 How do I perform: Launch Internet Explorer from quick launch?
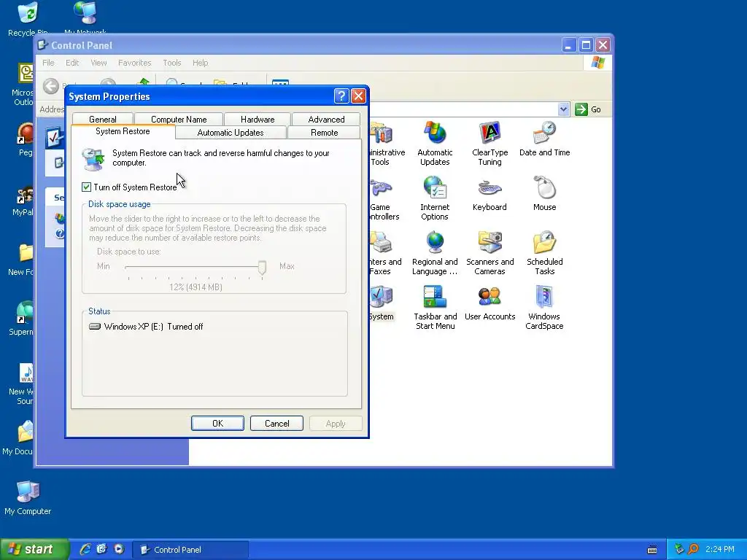coord(85,549)
